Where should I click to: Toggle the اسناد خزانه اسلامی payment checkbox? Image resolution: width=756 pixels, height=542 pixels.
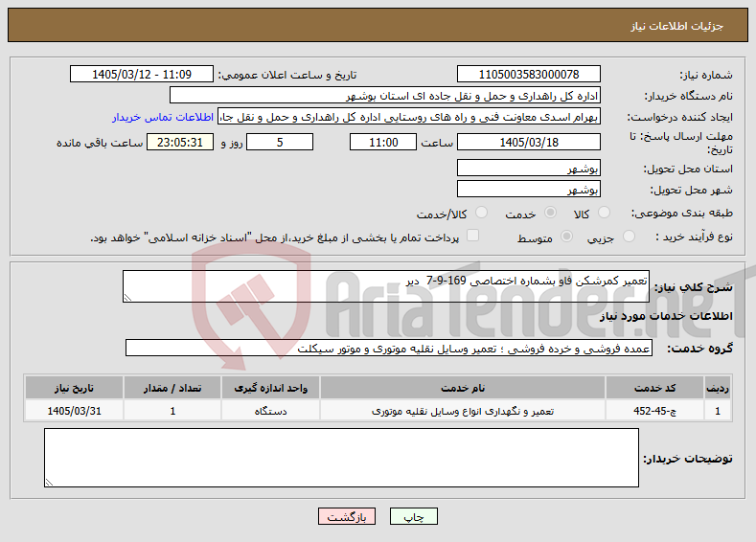473,236
